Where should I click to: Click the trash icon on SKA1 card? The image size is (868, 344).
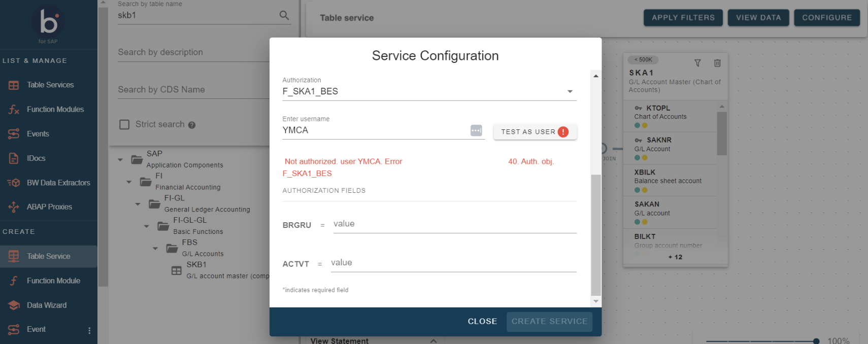pyautogui.click(x=717, y=63)
